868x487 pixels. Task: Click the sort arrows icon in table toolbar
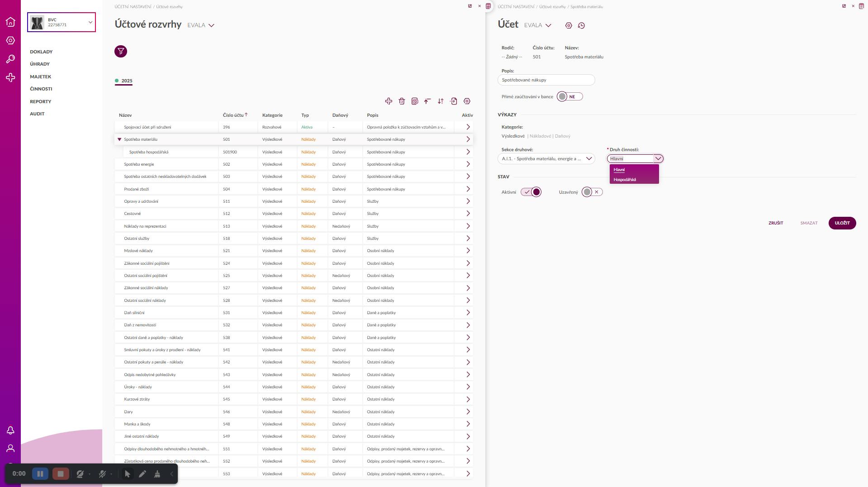click(441, 101)
